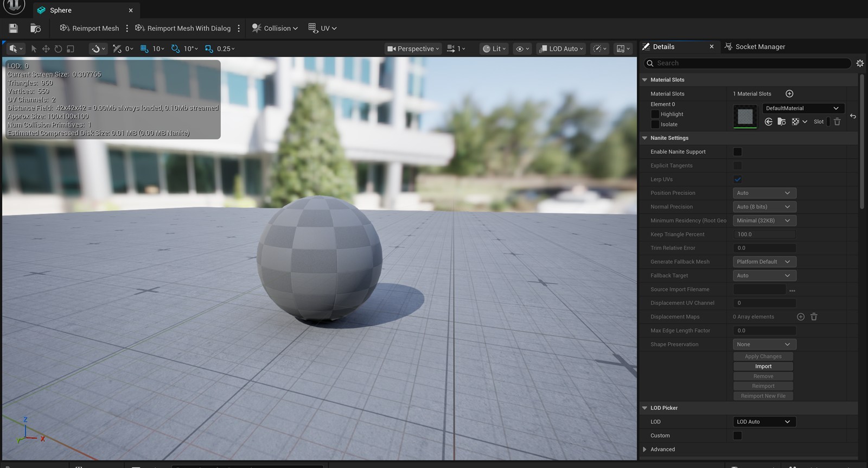Image resolution: width=868 pixels, height=468 pixels.
Task: Select the scale transform tool
Action: coord(71,49)
